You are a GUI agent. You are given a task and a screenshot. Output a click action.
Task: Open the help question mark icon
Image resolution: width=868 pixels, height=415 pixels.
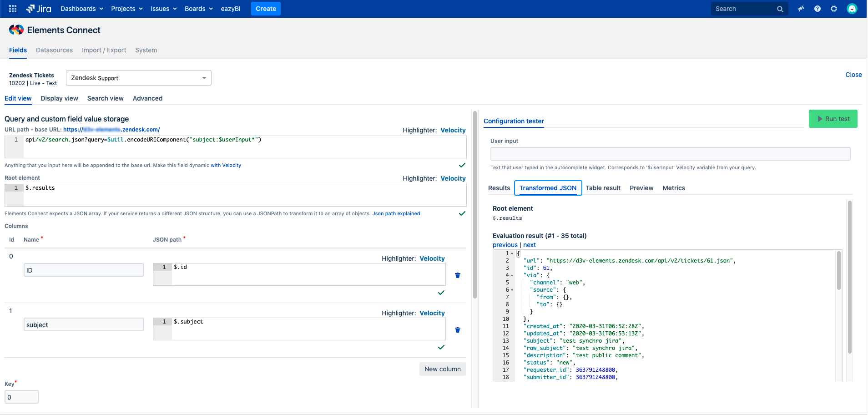[818, 9]
